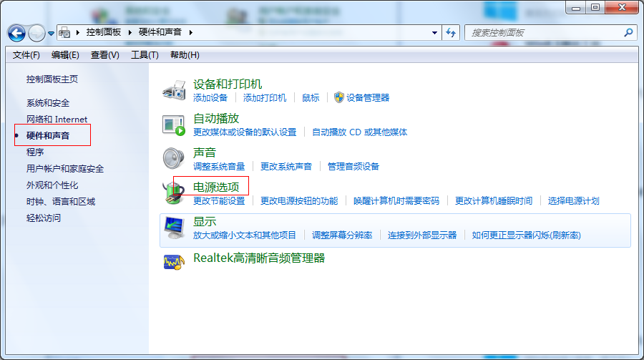Open the 编辑(E) menu
Image resolution: width=644 pixels, height=360 pixels.
click(x=65, y=54)
